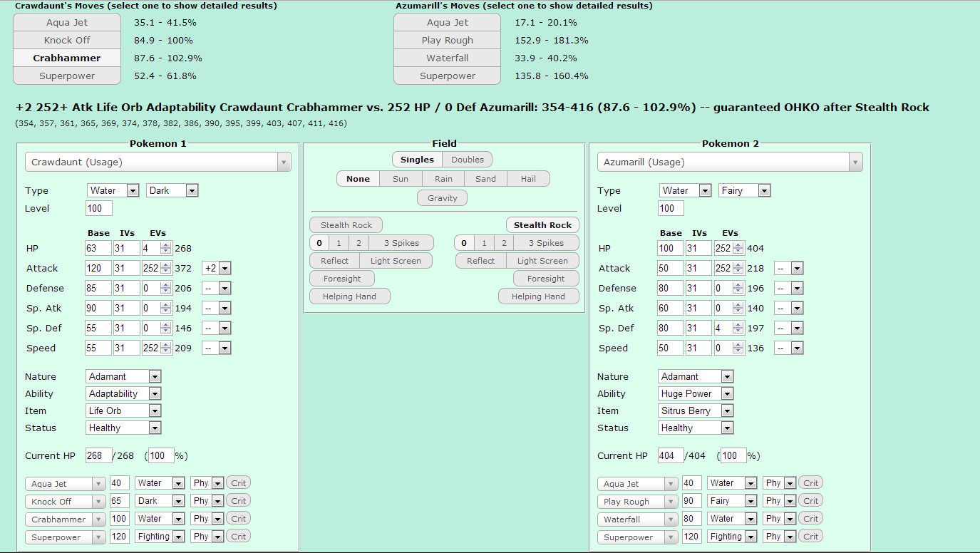Image resolution: width=980 pixels, height=553 pixels.
Task: Set weather to Sun
Action: pos(401,179)
